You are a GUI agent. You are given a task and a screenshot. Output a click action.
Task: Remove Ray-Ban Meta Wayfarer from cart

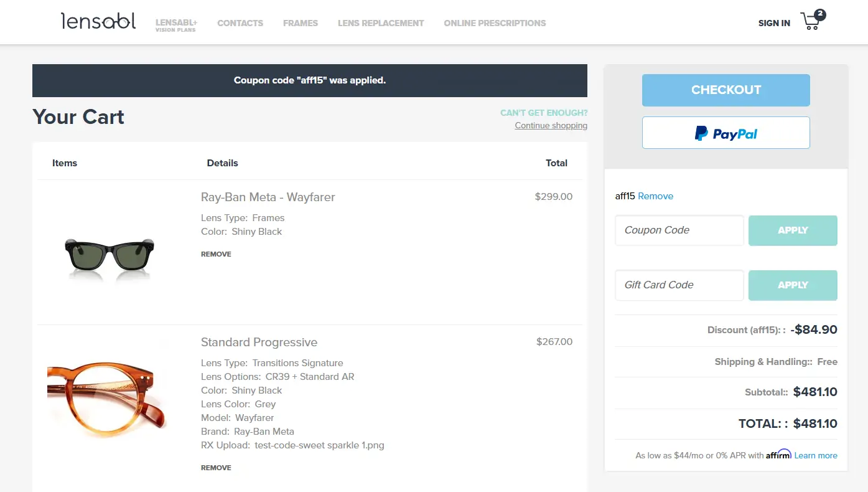tap(216, 254)
